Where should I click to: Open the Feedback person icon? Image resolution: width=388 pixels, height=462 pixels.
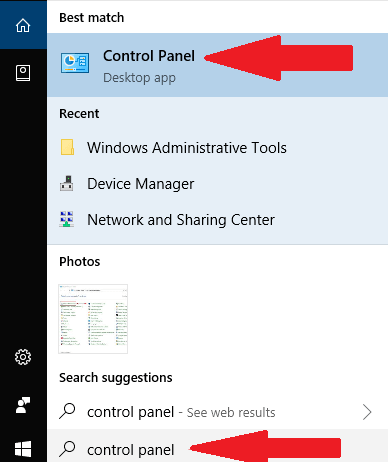tap(23, 405)
